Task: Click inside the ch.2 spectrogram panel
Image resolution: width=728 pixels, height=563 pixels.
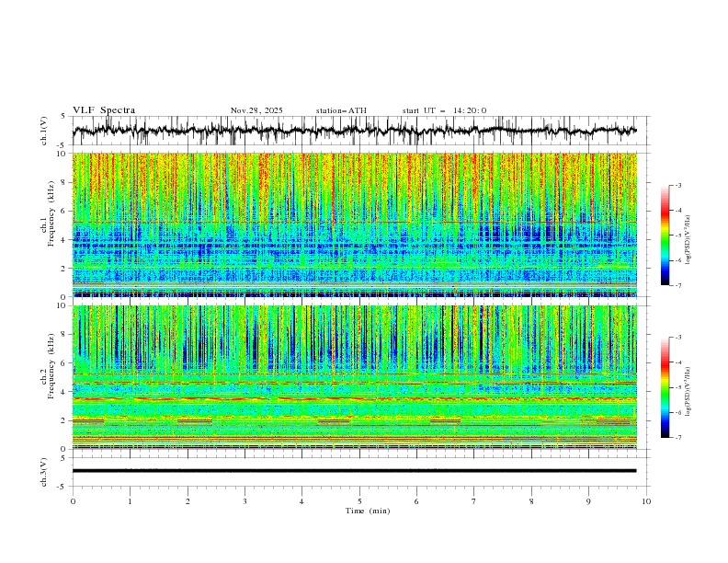Action: (x=355, y=377)
